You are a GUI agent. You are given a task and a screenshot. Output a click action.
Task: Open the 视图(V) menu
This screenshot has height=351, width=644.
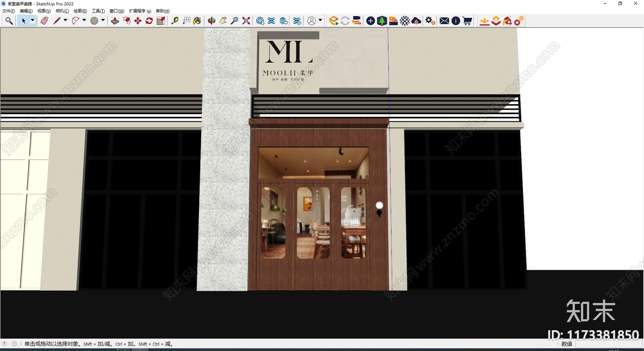tap(44, 11)
